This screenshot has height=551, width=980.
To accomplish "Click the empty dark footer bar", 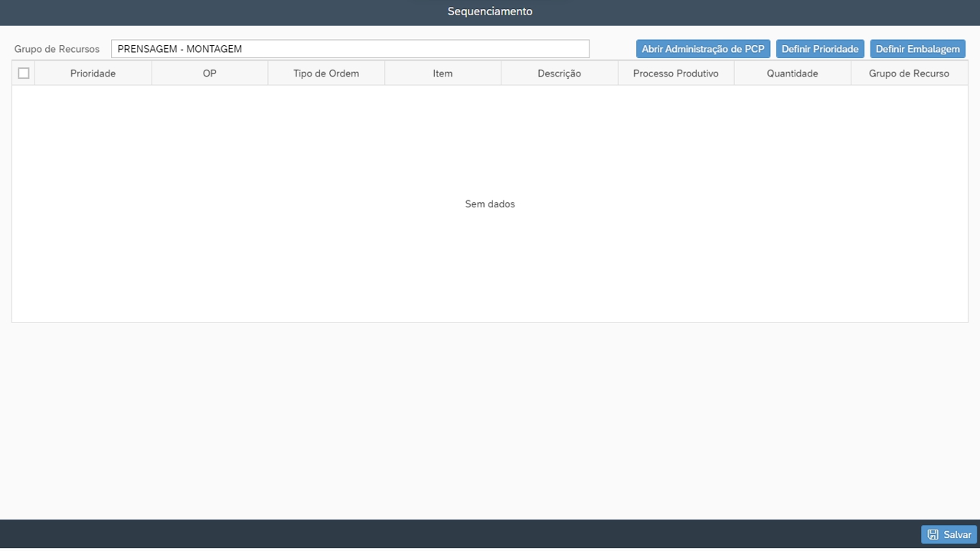I will 459,534.
